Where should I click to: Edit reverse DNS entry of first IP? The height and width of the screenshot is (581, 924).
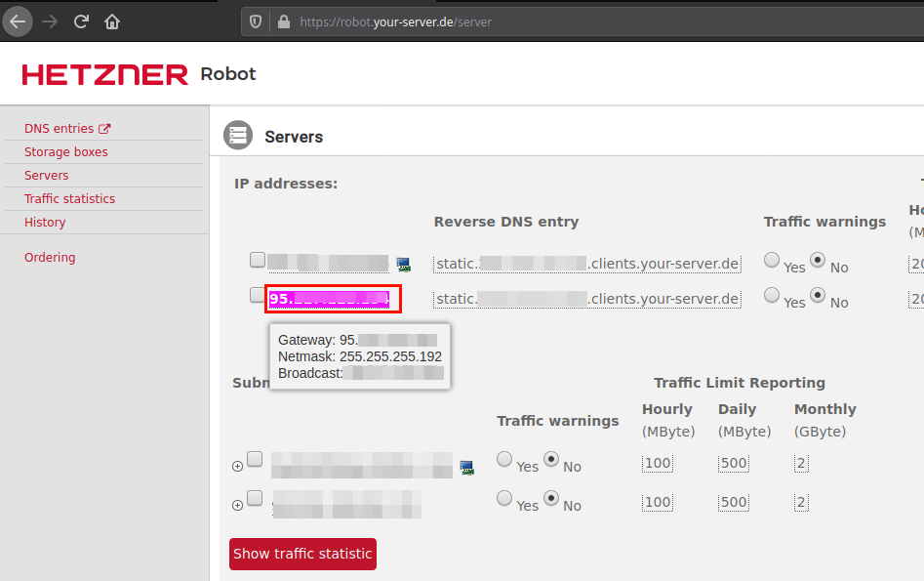point(587,264)
